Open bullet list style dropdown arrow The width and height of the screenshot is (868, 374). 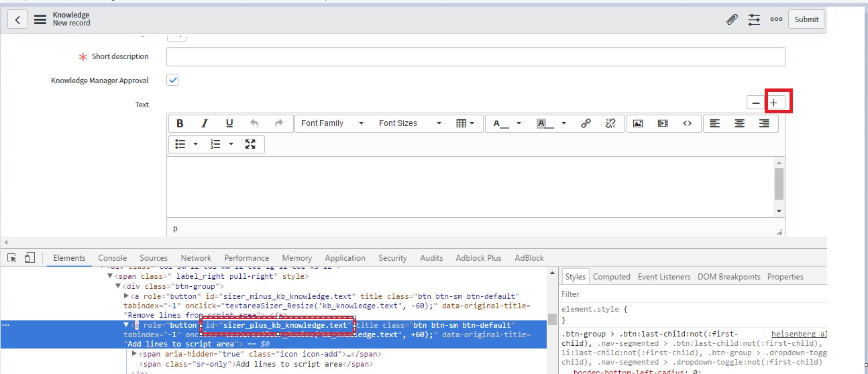point(196,144)
